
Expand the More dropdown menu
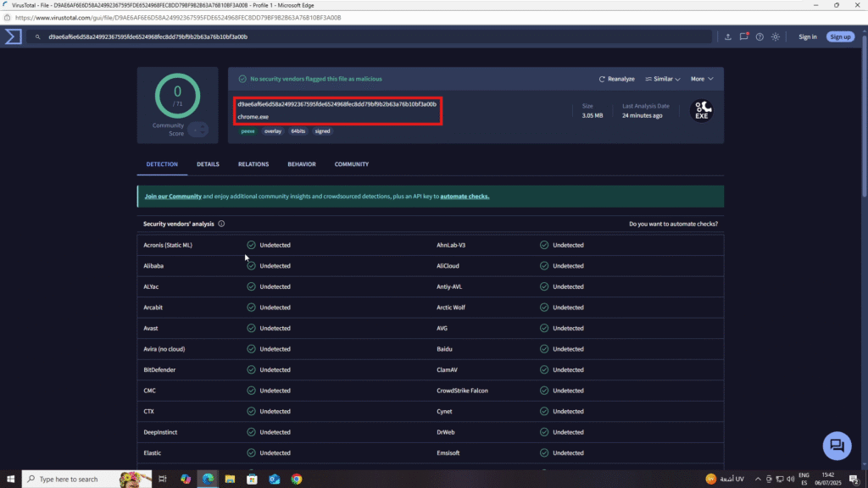(x=702, y=79)
